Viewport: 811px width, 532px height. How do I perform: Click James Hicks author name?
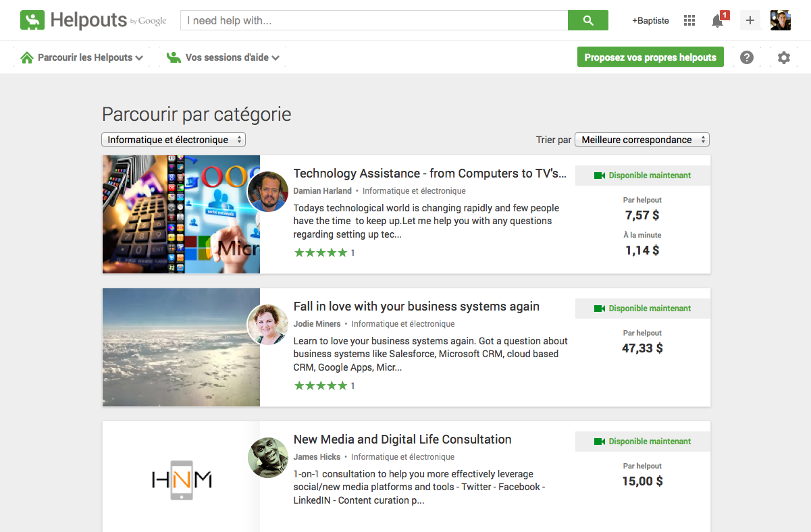(317, 457)
